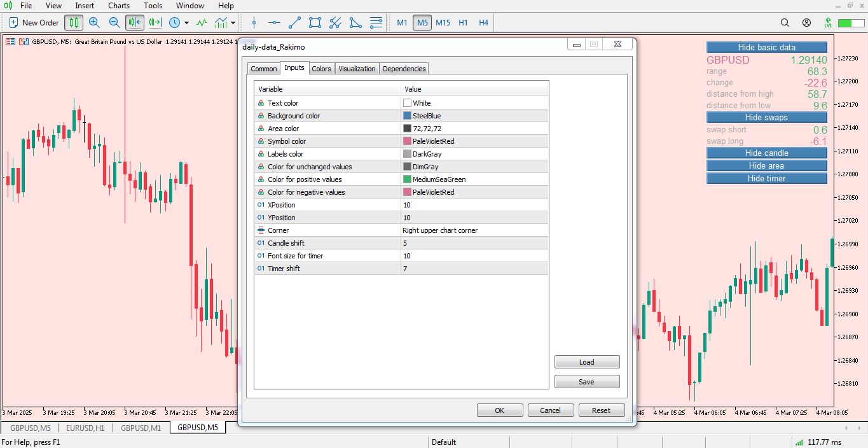Image resolution: width=868 pixels, height=448 pixels.
Task: Open the Corner value dropdown
Action: 474,230
